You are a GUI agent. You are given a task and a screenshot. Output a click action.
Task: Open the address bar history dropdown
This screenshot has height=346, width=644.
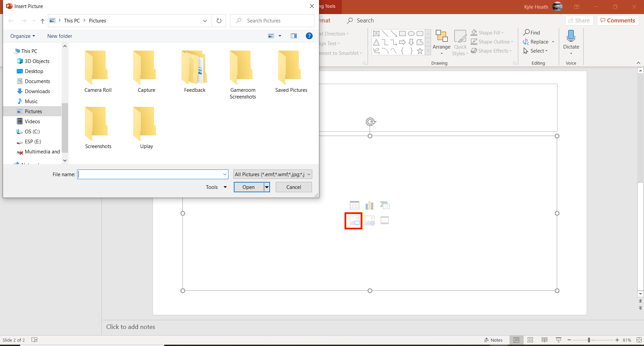tap(205, 20)
